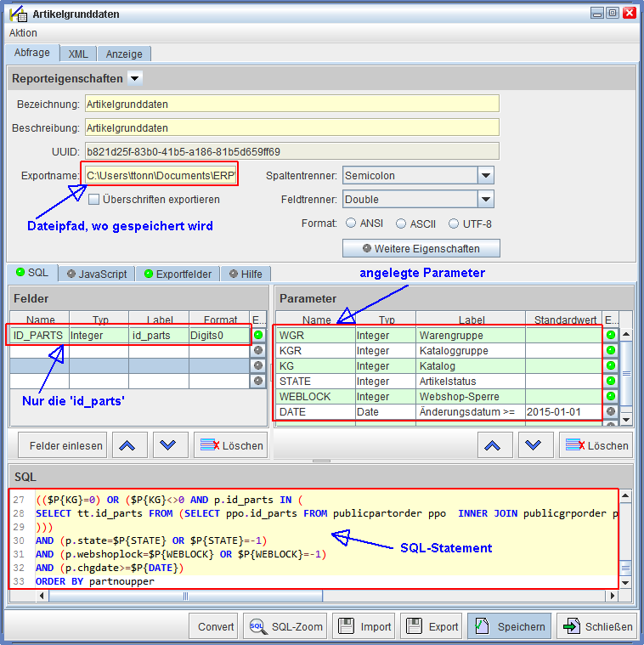Image resolution: width=644 pixels, height=645 pixels.
Task: Close the dialog via Schließen
Action: pos(597,626)
